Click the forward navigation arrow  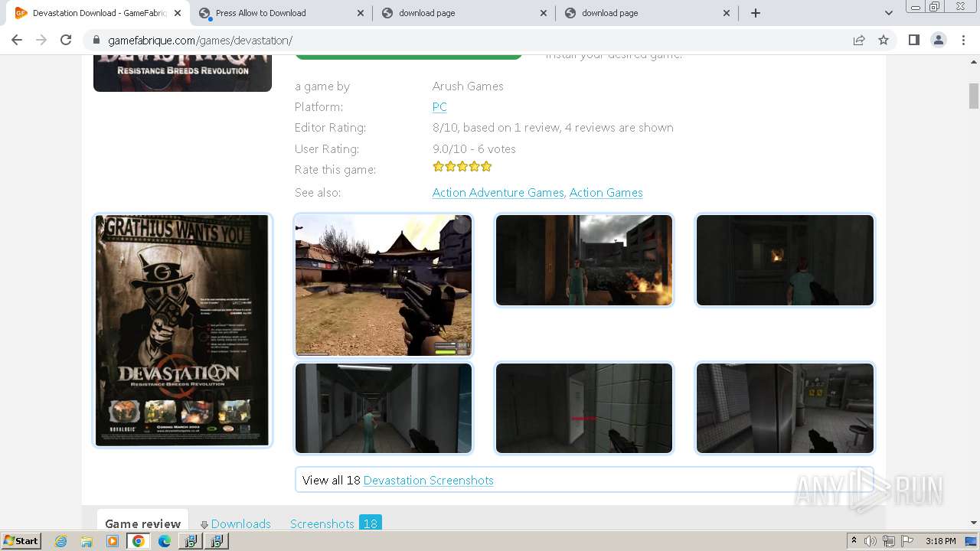click(41, 40)
